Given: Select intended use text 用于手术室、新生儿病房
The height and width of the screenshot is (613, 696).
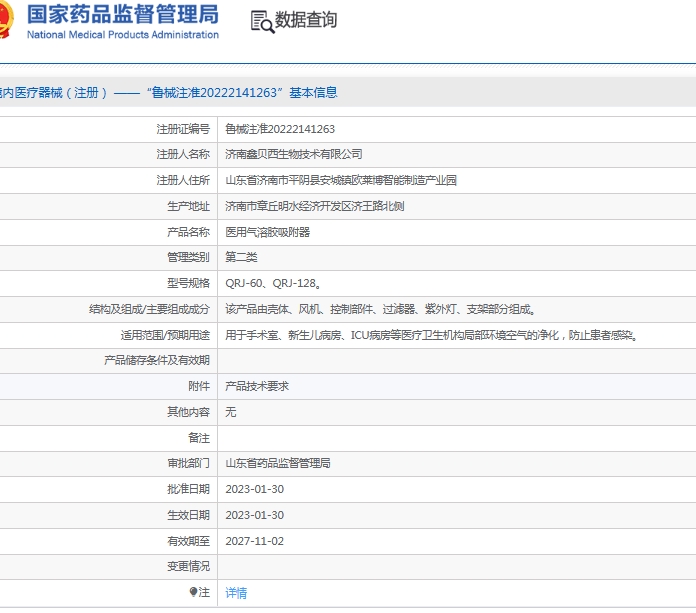Looking at the screenshot, I should pyautogui.click(x=432, y=335).
